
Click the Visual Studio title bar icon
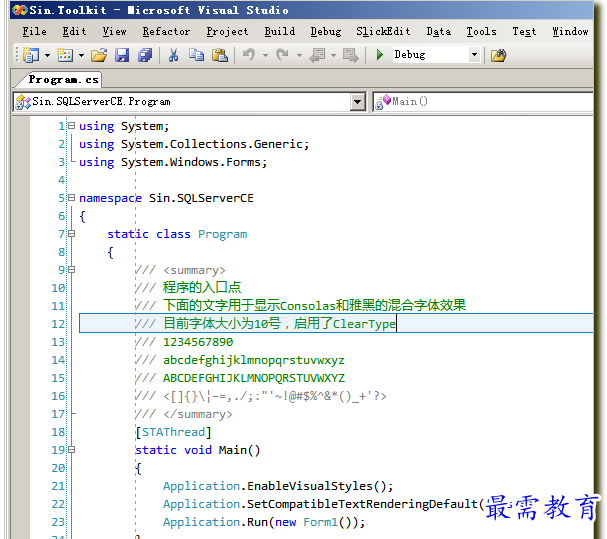tap(19, 10)
